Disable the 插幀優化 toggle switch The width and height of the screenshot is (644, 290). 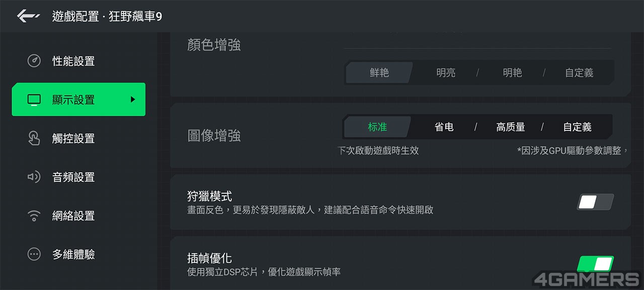[x=595, y=264]
